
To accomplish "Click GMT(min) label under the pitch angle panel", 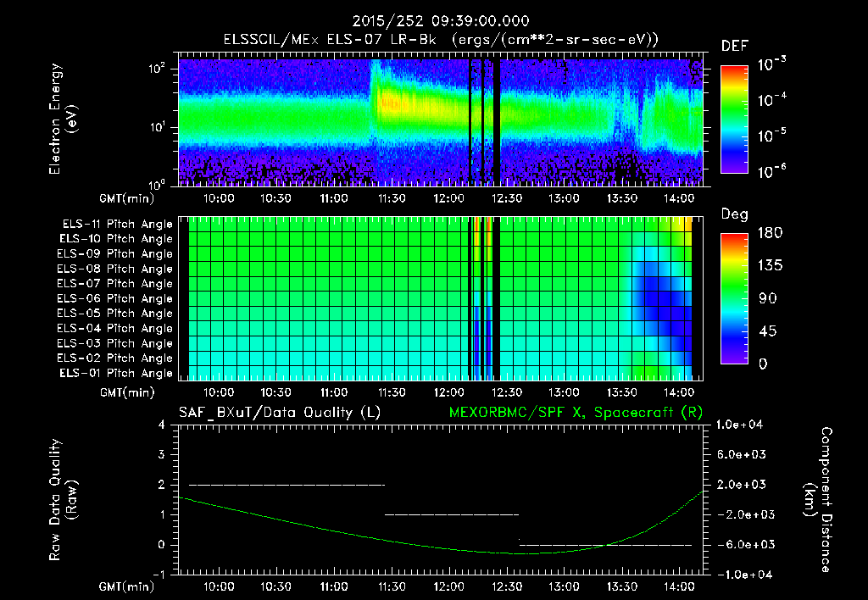I will tap(127, 392).
